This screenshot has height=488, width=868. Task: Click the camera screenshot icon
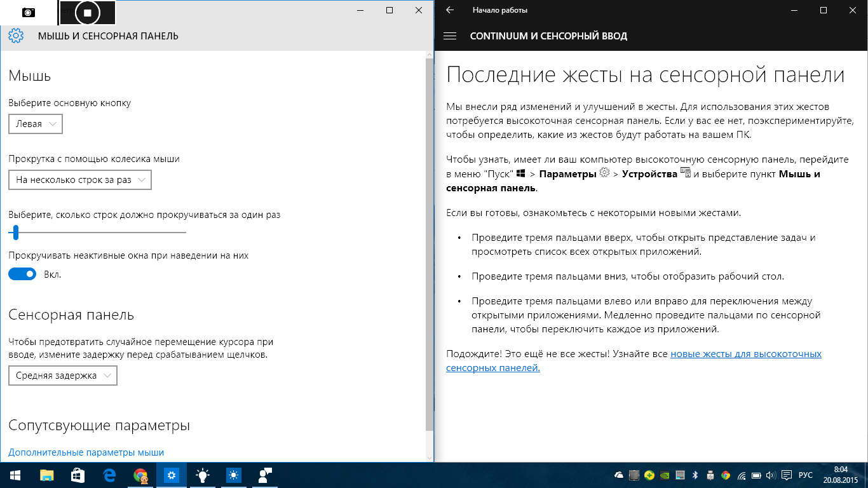[x=28, y=12]
